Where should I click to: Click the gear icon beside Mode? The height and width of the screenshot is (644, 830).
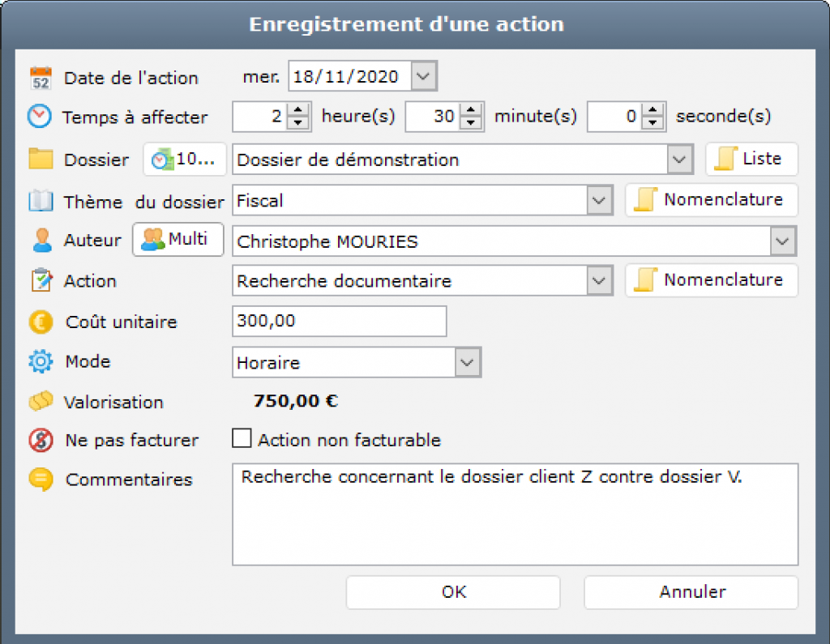[40, 361]
